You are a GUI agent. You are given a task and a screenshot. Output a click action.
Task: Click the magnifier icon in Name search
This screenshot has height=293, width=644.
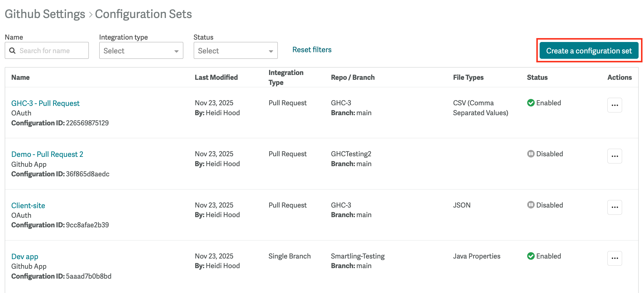pyautogui.click(x=12, y=51)
